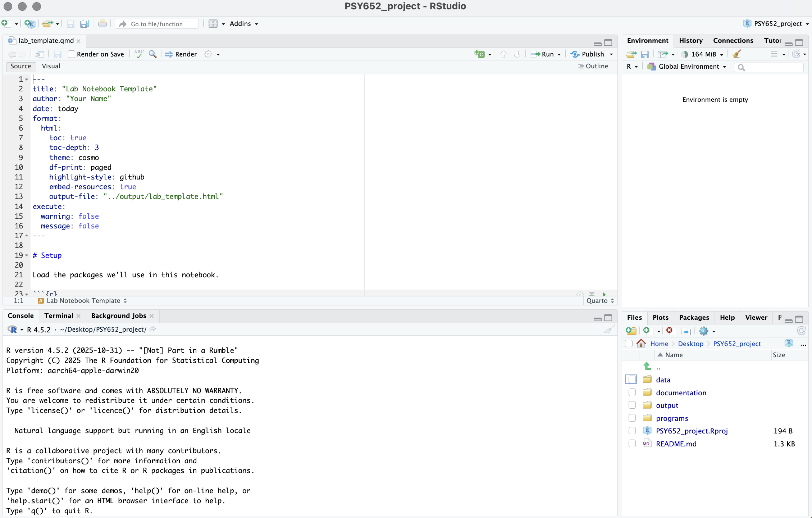Click the Find/Replace magnifier icon
The height and width of the screenshot is (518, 812).
[x=153, y=54]
